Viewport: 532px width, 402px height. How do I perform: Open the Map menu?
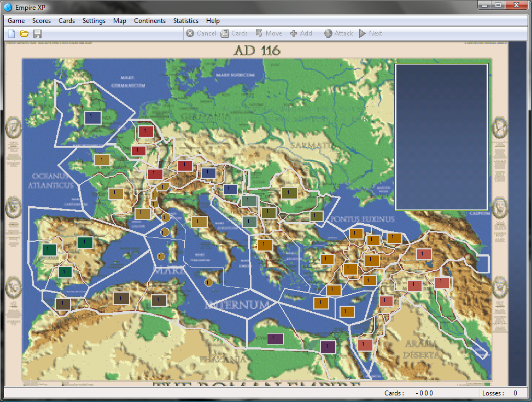119,21
